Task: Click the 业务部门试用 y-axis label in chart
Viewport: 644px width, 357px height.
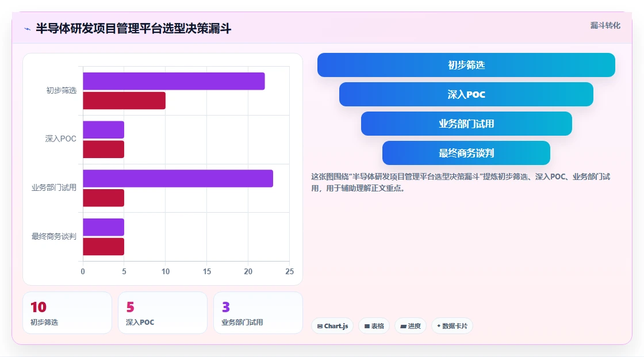Action: point(54,188)
